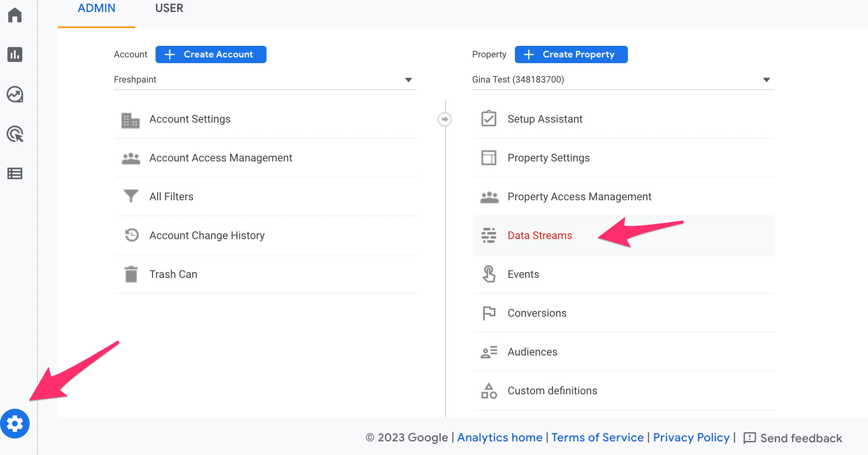The width and height of the screenshot is (868, 455).
Task: Click the Admin gear icon
Action: coord(15,424)
